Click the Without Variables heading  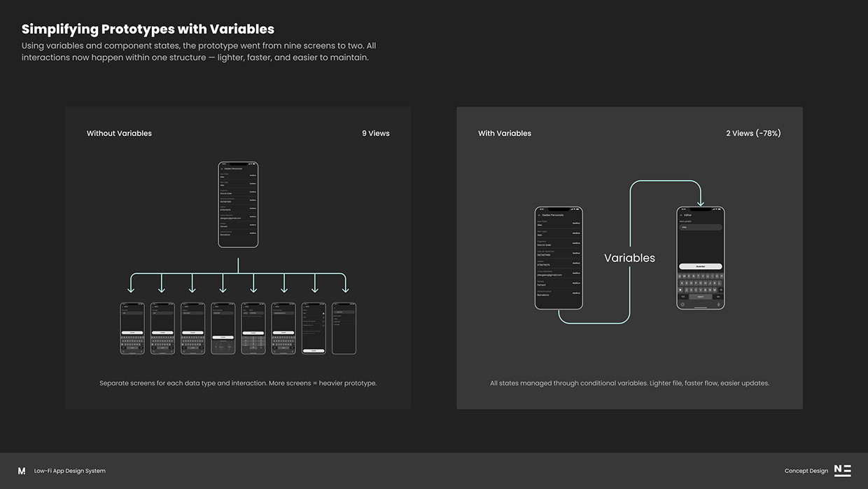(119, 133)
